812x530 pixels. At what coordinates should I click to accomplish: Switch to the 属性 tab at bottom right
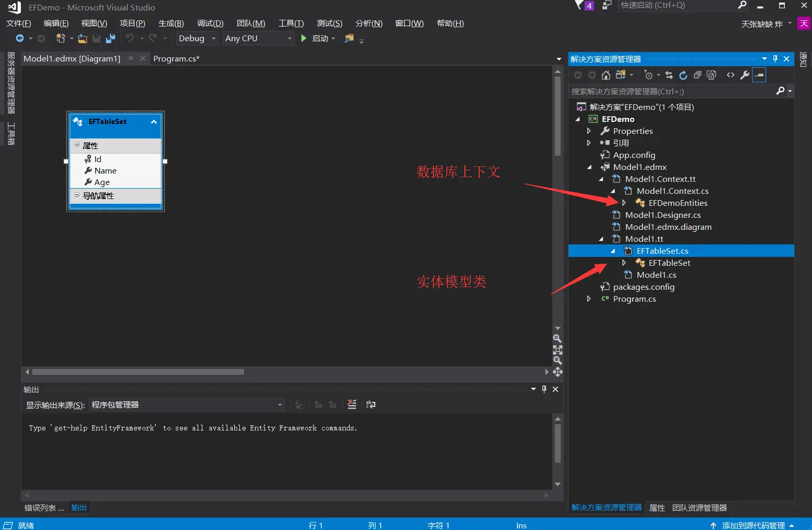click(657, 508)
